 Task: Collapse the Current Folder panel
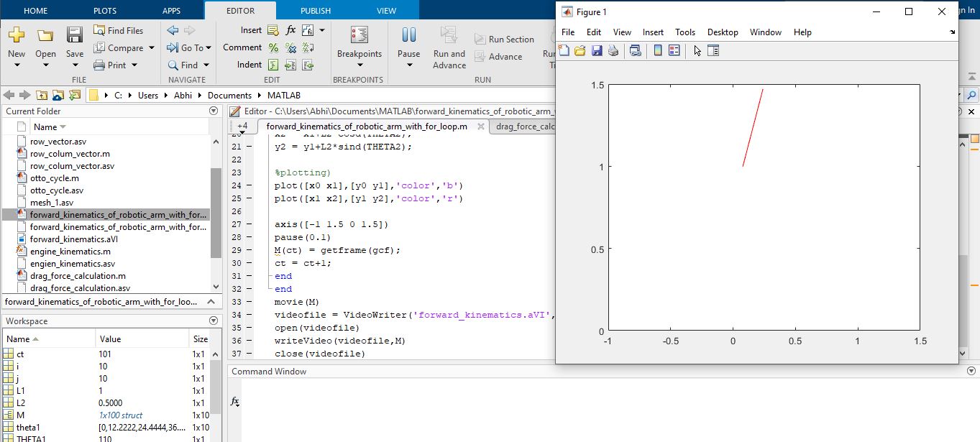(214, 111)
